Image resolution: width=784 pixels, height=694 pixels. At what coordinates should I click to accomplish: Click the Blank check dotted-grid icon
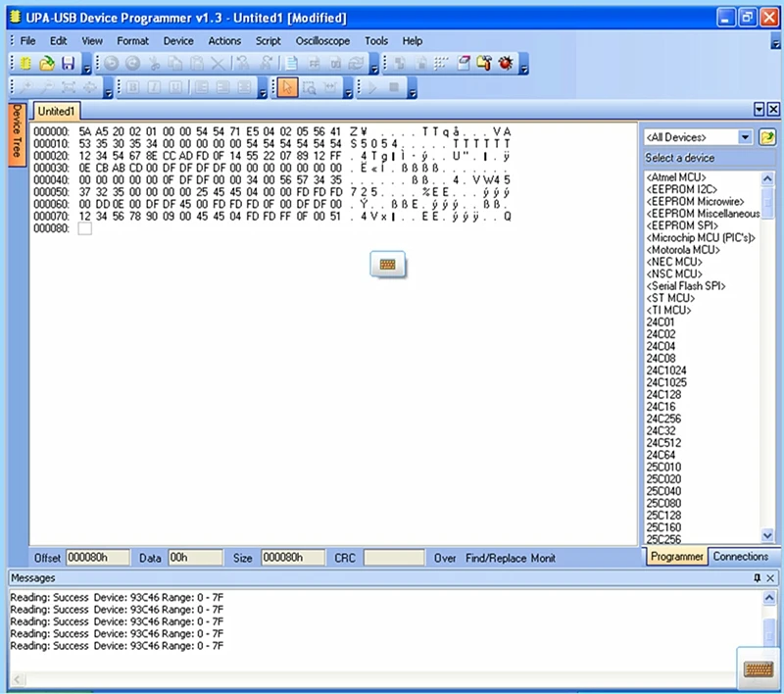click(x=441, y=63)
